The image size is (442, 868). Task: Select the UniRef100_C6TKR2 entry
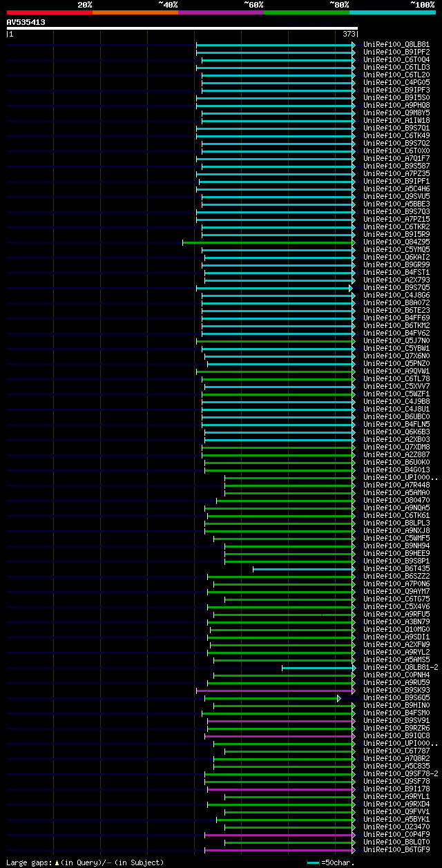coord(396,227)
